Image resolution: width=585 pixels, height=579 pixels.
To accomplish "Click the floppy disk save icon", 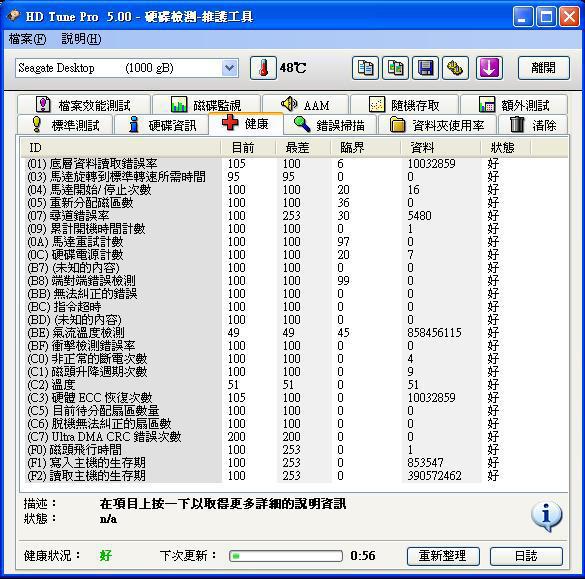I will click(425, 68).
